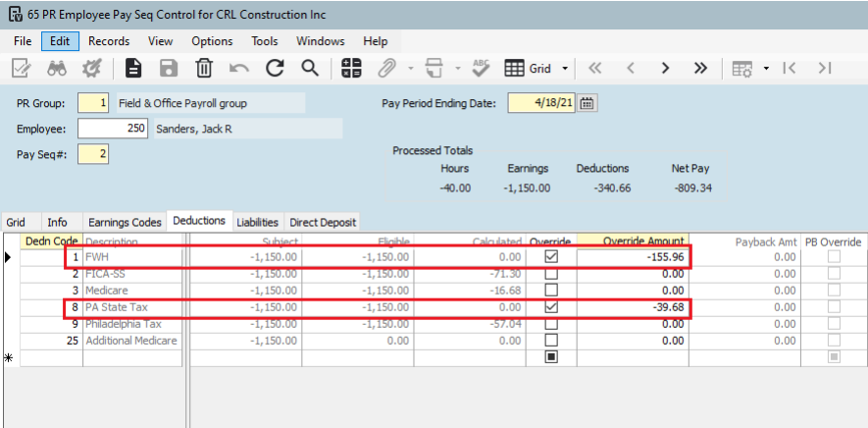Click the binoculars find icon

(57, 68)
